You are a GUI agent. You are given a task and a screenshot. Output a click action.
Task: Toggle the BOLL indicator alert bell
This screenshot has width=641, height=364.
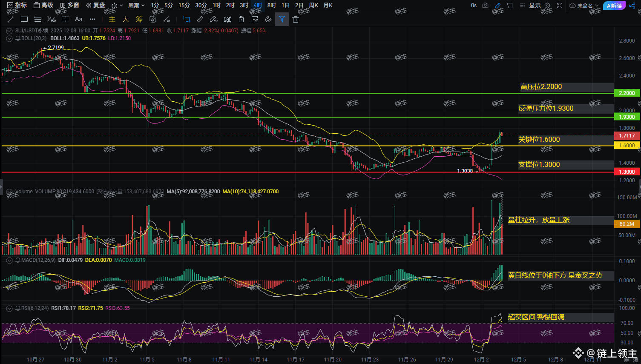pyautogui.click(x=18, y=38)
